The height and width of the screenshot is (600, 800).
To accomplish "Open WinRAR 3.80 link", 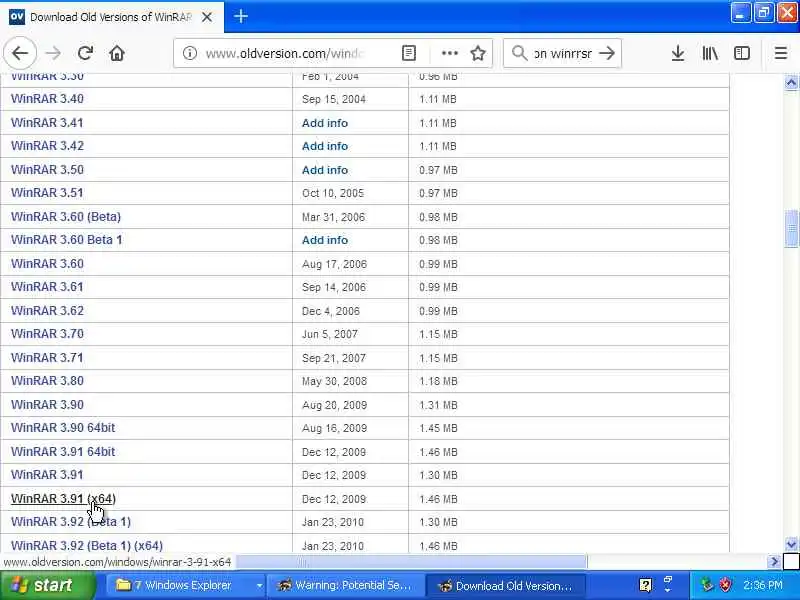I will [47, 381].
